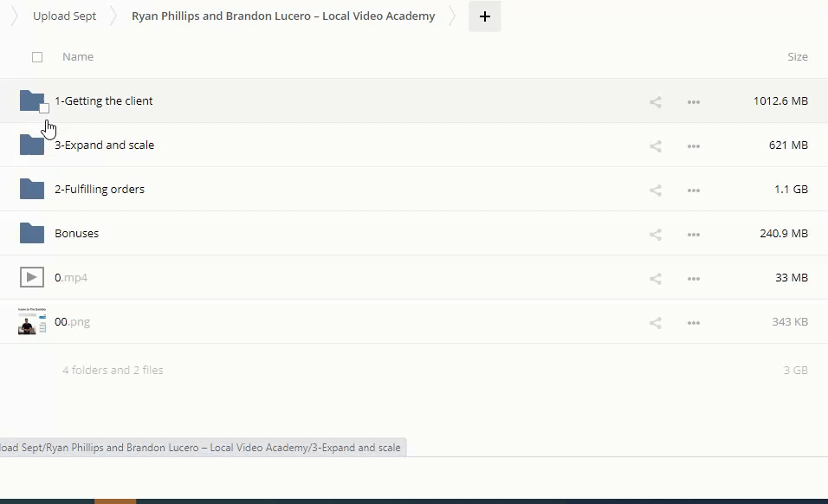Share the 3-Expand and scale folder
Viewport: 828px width, 504px height.
click(x=656, y=146)
